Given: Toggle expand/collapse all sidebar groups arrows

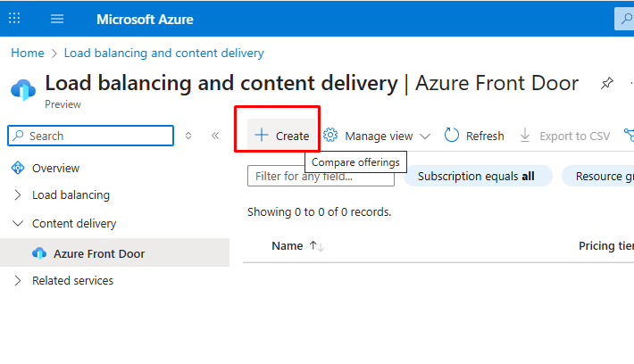Looking at the screenshot, I should 188,136.
